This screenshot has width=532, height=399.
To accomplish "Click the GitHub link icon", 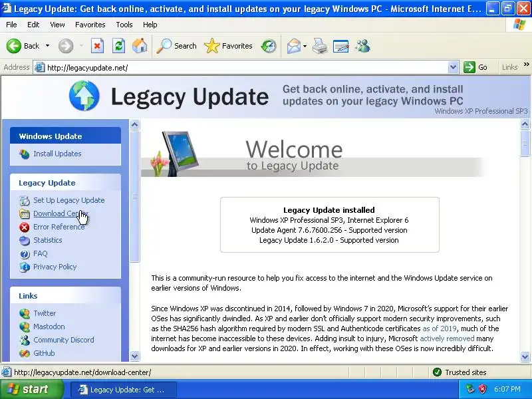I will [25, 353].
